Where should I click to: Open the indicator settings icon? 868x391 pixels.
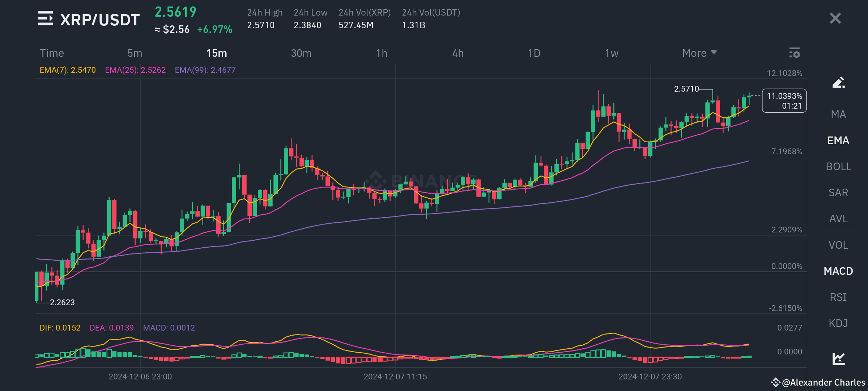point(794,53)
